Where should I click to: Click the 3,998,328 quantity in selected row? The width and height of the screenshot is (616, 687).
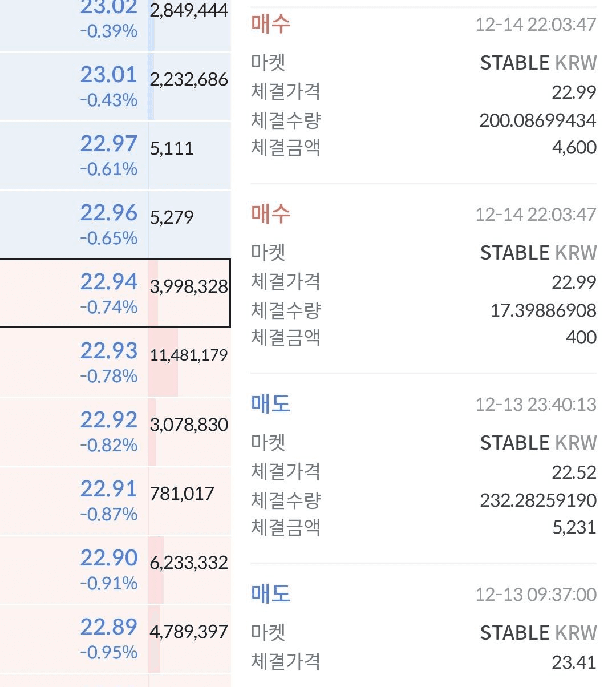[189, 286]
